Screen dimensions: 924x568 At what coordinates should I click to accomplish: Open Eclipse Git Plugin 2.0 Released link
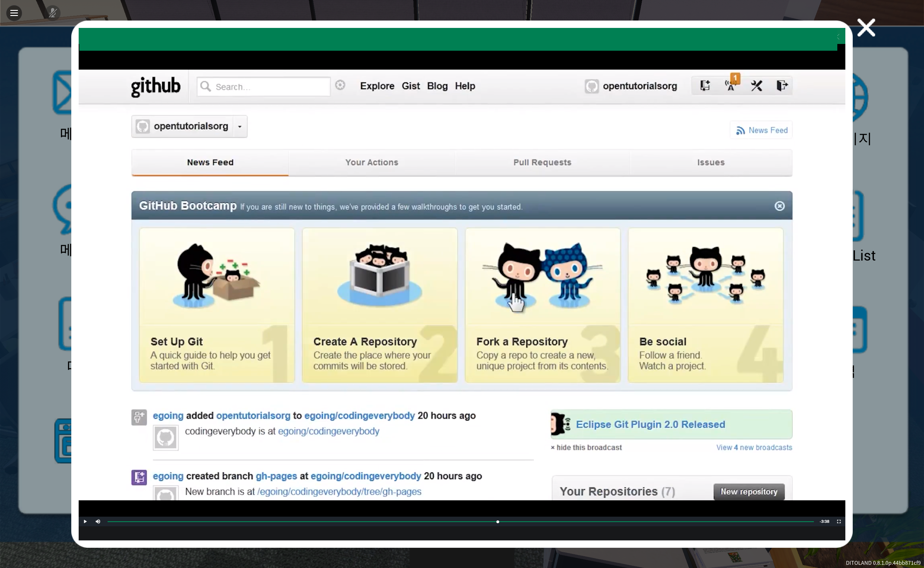[x=650, y=425]
